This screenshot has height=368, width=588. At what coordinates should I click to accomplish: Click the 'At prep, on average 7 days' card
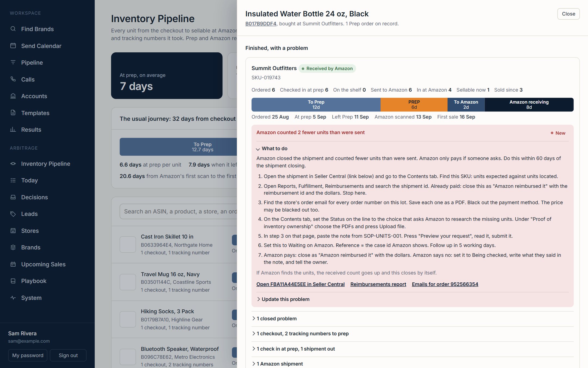point(167,76)
